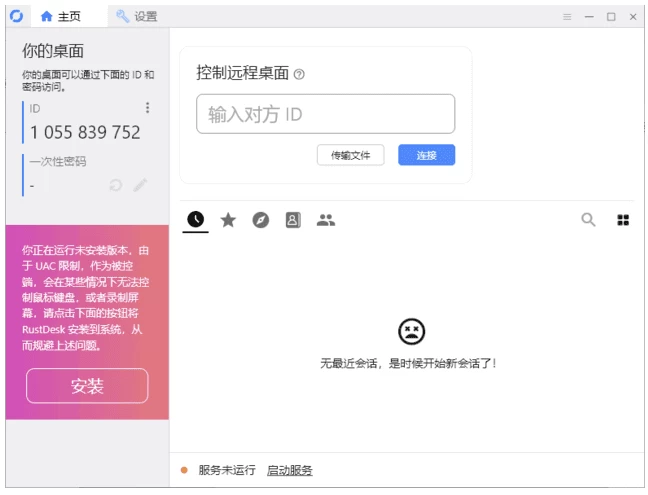The image size is (648, 495).
Task: Select the 主页 tab
Action: pyautogui.click(x=61, y=16)
